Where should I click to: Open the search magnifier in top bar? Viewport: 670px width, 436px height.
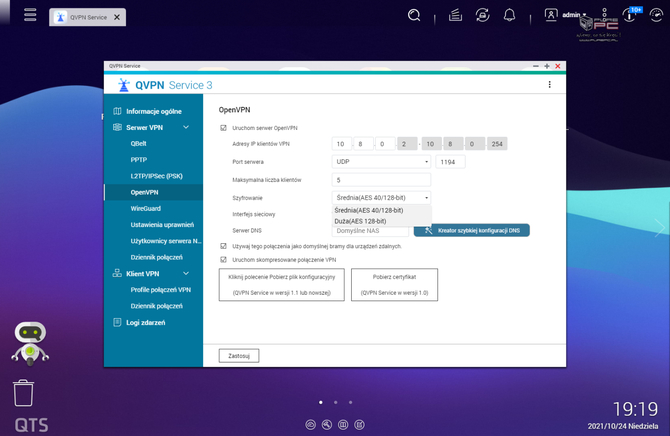click(414, 15)
